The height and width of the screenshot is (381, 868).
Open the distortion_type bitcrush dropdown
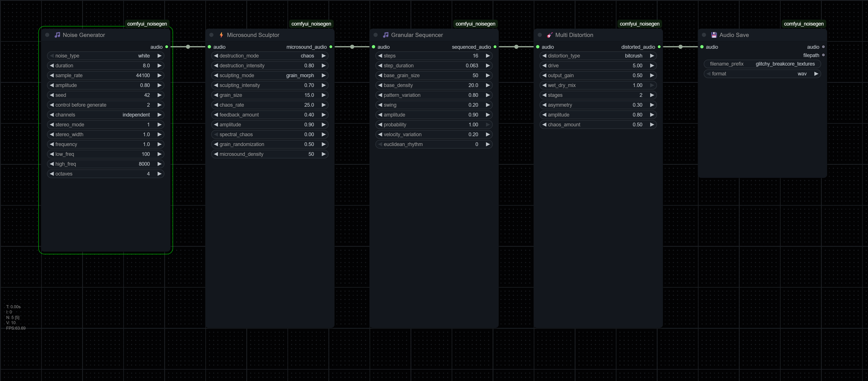coord(598,56)
